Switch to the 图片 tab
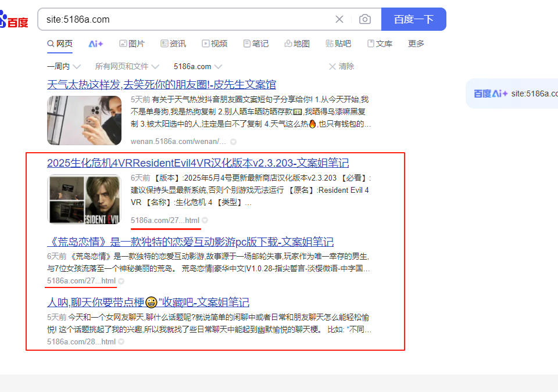The height and width of the screenshot is (392, 558). [x=131, y=44]
